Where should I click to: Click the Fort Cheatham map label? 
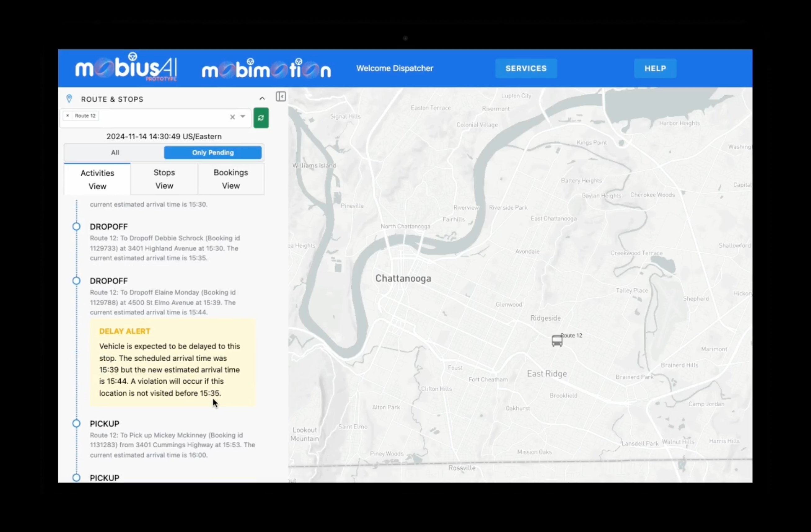[x=488, y=379]
